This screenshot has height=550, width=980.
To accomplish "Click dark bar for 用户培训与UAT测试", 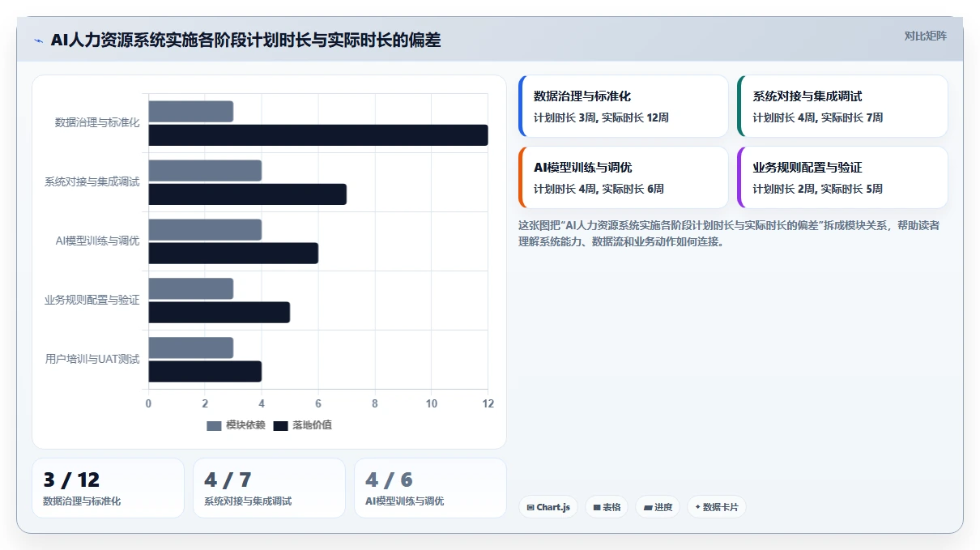I will tap(205, 372).
